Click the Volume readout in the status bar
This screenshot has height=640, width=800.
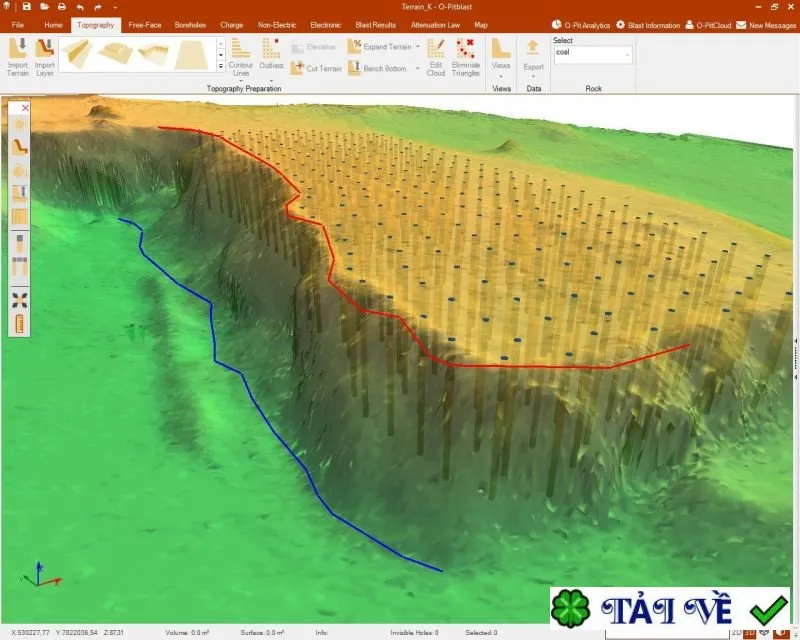[x=187, y=633]
